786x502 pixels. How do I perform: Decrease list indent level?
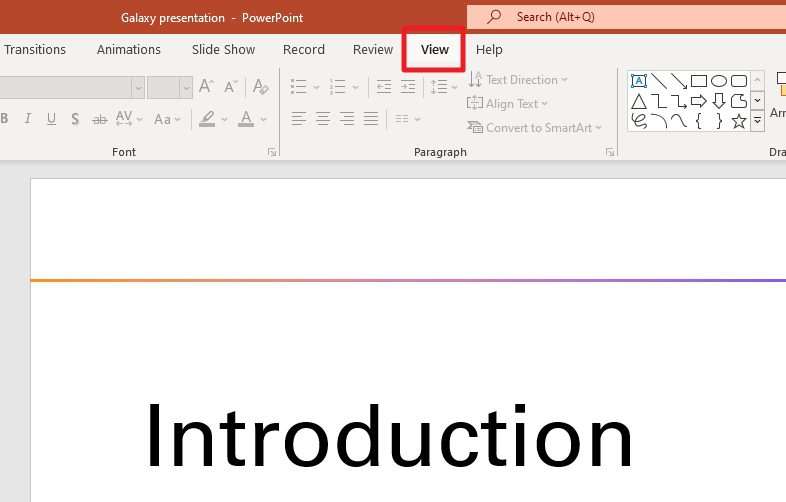(384, 87)
